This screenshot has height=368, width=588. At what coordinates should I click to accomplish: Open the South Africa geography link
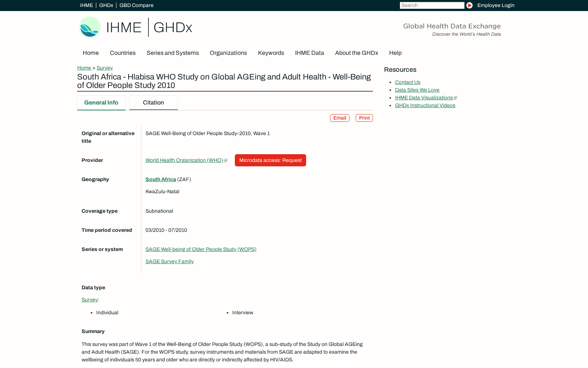161,179
